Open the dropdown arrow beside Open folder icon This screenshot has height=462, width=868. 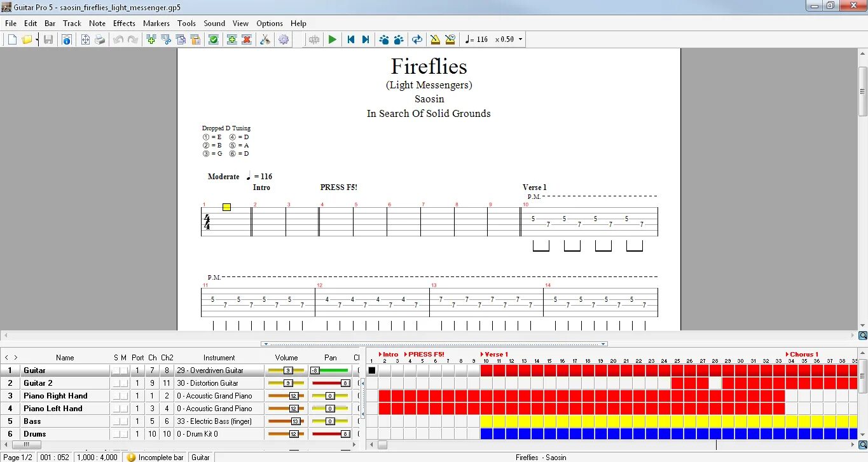pyautogui.click(x=37, y=40)
